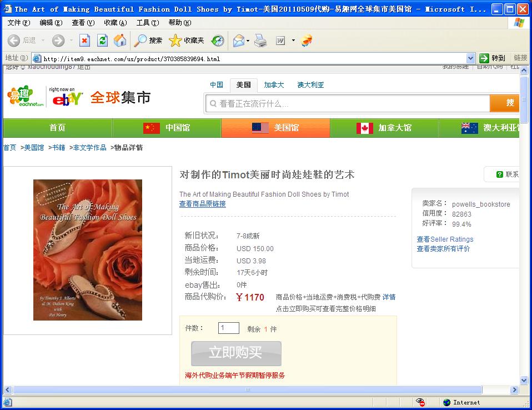Click the Windows flag logo in menu bar
This screenshot has height=410, width=532.
point(519,23)
